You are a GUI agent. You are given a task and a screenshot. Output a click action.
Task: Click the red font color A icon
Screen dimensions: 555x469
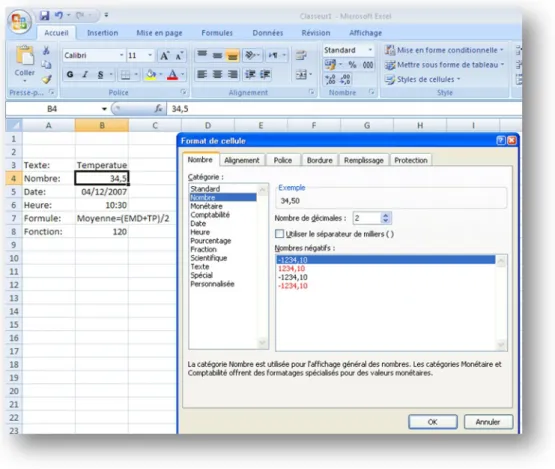tap(172, 75)
